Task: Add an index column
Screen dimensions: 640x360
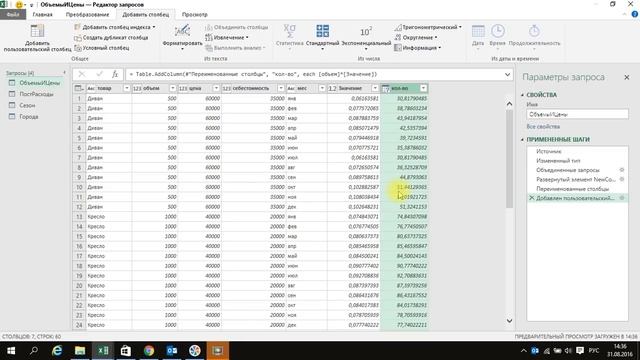Action: [115, 27]
